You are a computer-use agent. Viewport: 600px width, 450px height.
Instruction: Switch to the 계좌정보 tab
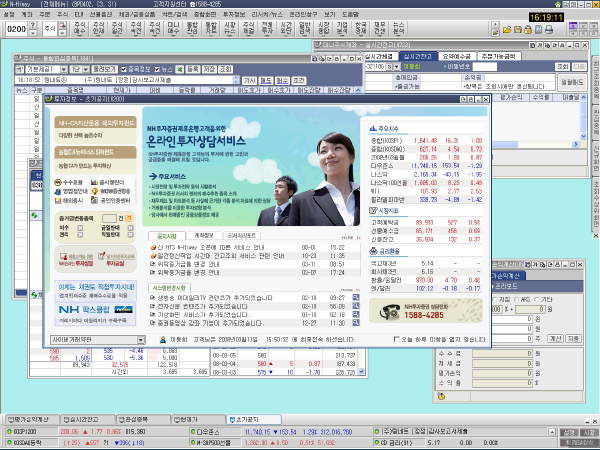[204, 235]
